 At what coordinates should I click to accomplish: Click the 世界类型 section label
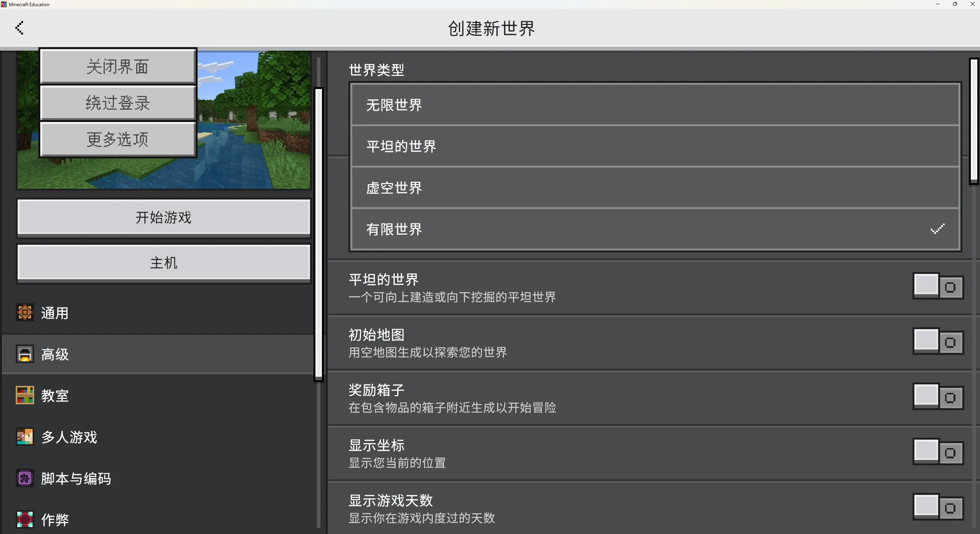point(376,70)
